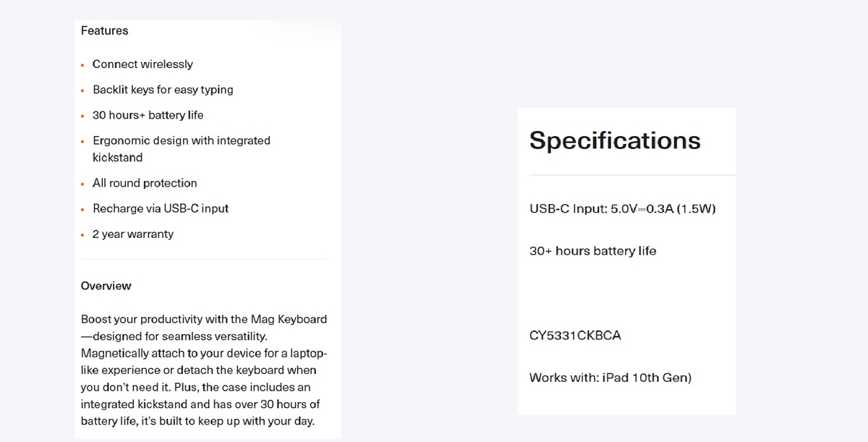The width and height of the screenshot is (868, 442).
Task: Select the model number CY5331CKBCA
Action: [x=575, y=336]
